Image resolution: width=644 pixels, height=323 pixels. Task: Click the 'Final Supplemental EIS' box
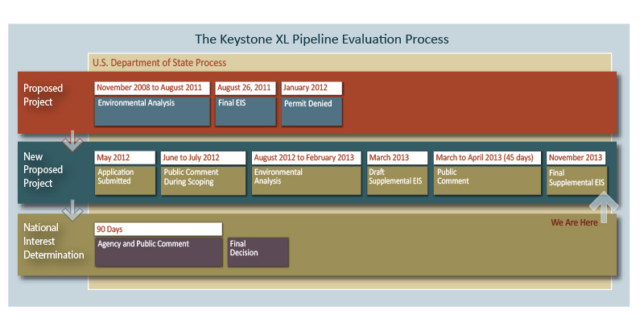pos(576,180)
